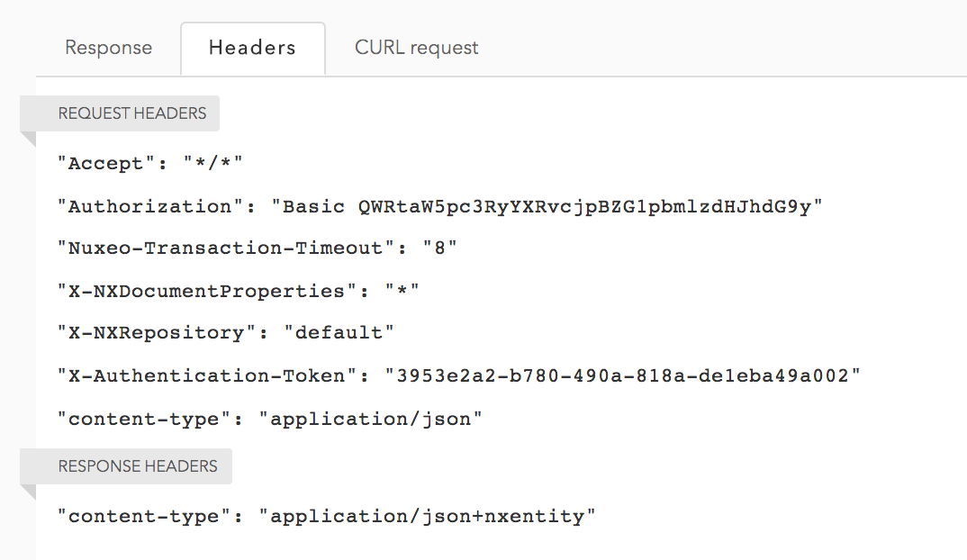Click the X-Authentication-Token header key

pos(206,375)
